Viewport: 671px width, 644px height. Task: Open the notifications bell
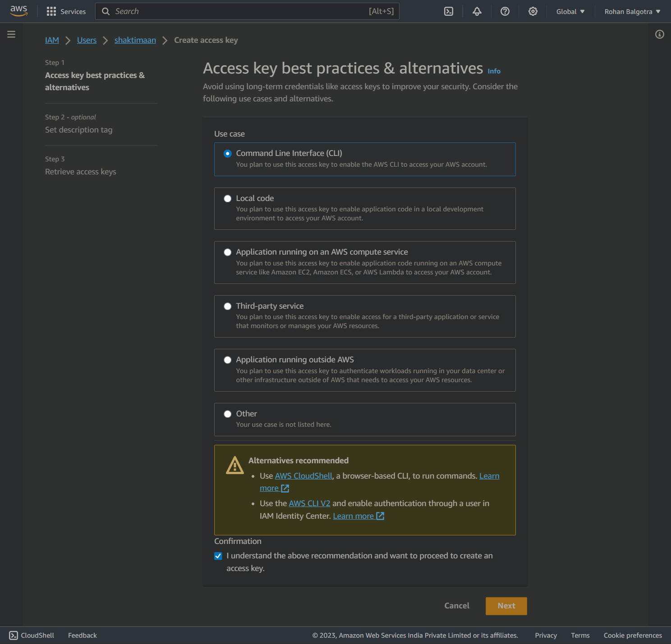477,11
